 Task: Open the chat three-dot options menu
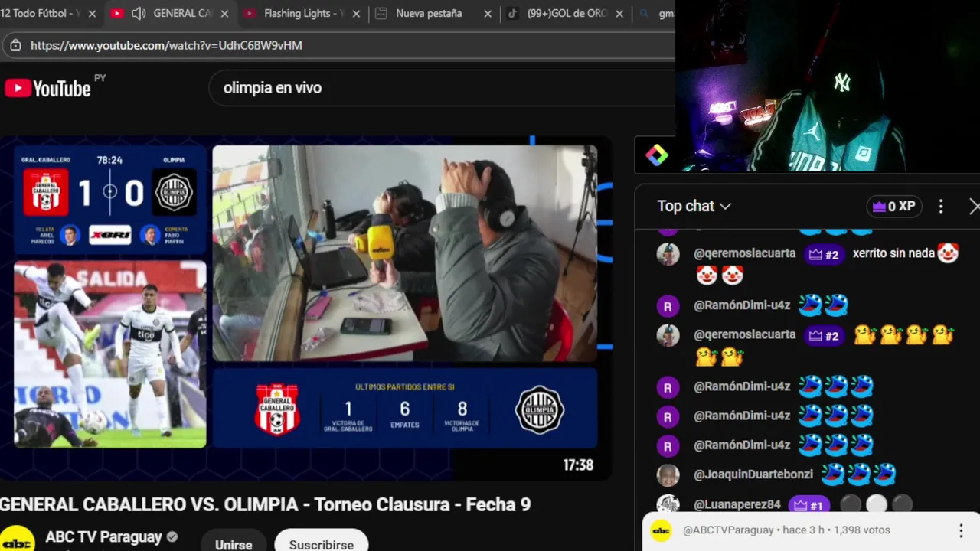click(x=941, y=207)
